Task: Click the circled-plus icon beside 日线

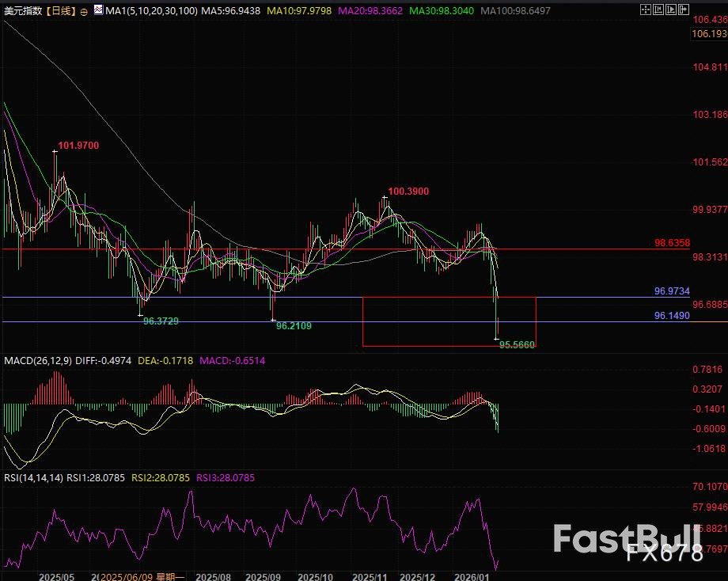Action: (x=85, y=11)
